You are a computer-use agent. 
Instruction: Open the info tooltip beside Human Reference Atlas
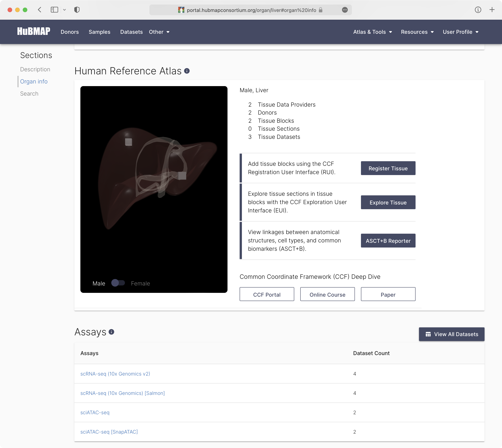(187, 71)
